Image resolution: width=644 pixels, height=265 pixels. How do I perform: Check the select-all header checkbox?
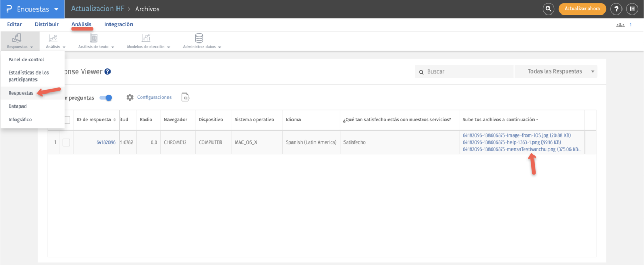[x=67, y=120]
